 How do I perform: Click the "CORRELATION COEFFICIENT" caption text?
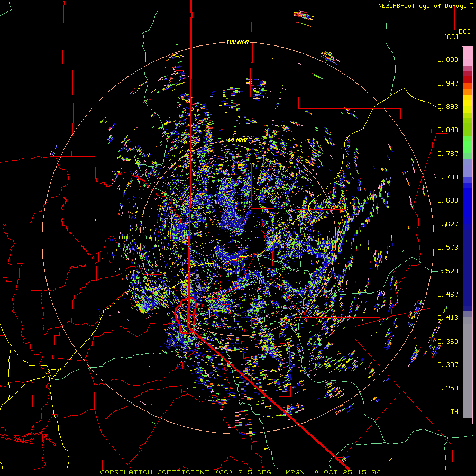154,472
